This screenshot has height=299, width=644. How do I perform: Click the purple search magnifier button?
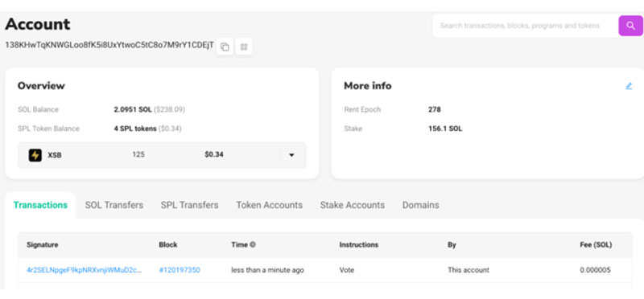click(x=630, y=26)
